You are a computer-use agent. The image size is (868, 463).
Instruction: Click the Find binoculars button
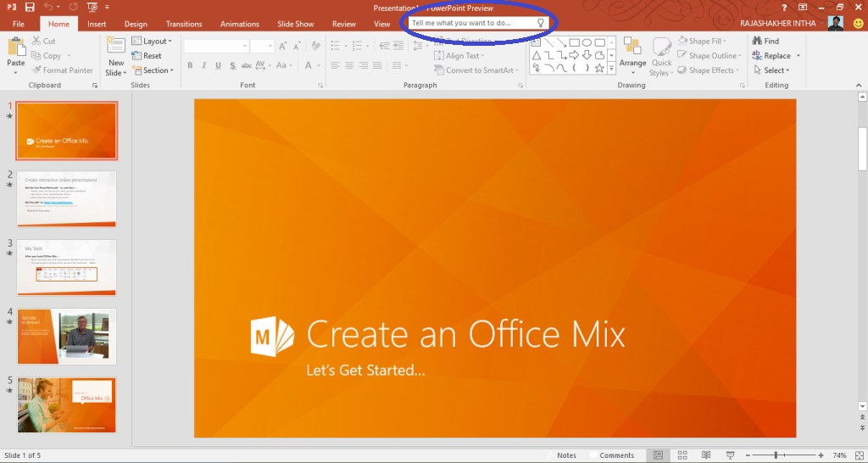point(765,41)
